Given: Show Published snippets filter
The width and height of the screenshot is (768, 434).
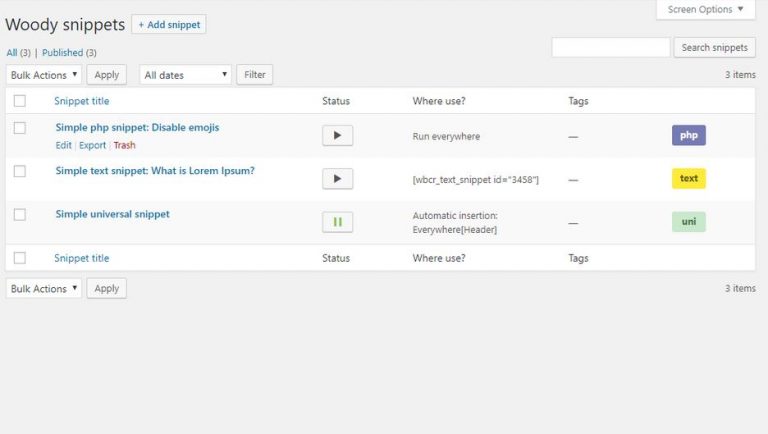Looking at the screenshot, I should point(63,52).
